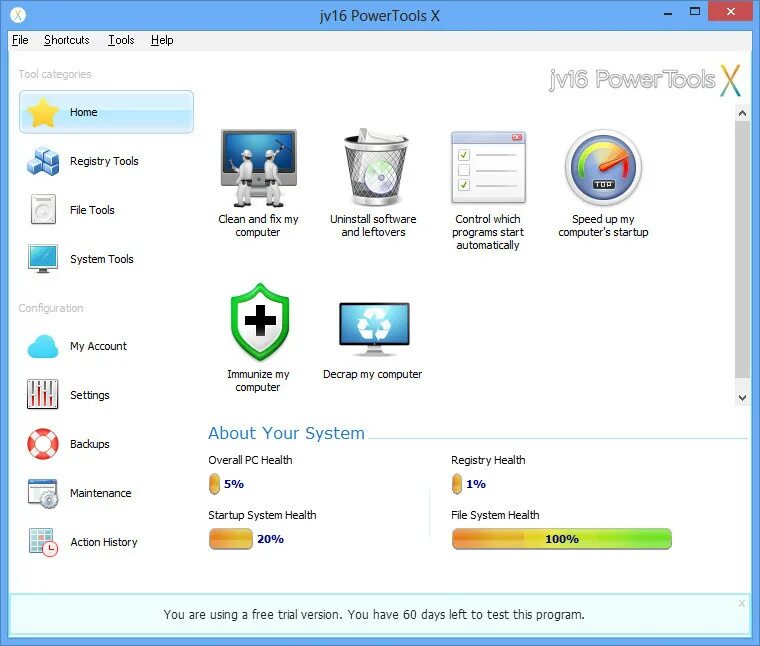This screenshot has height=646, width=760.
Task: Click the 'Immunize my computer' caption
Action: (x=258, y=380)
